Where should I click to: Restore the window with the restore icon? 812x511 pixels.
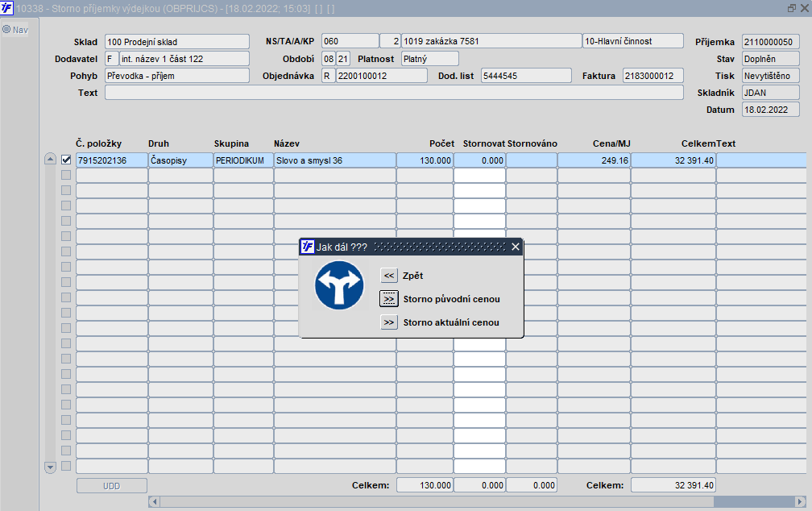(791, 7)
